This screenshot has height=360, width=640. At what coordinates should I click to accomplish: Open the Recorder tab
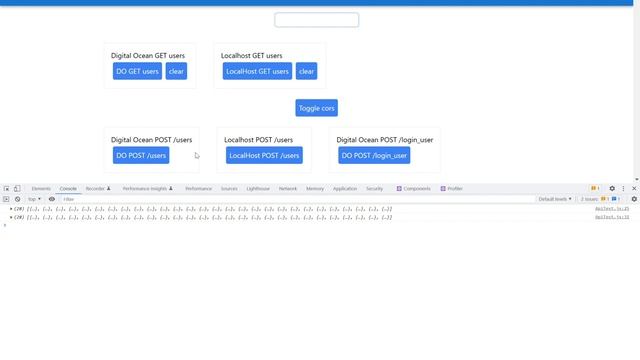click(x=98, y=189)
